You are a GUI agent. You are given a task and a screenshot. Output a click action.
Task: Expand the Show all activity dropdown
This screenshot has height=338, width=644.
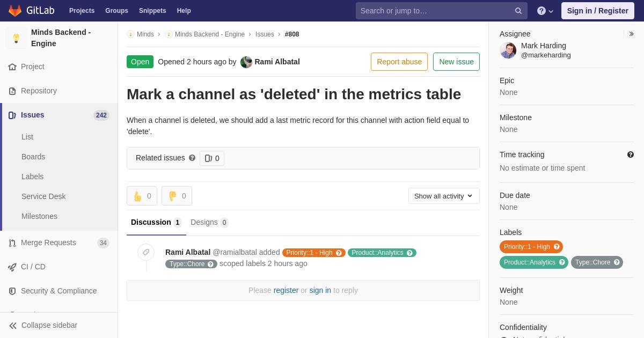[x=444, y=196]
